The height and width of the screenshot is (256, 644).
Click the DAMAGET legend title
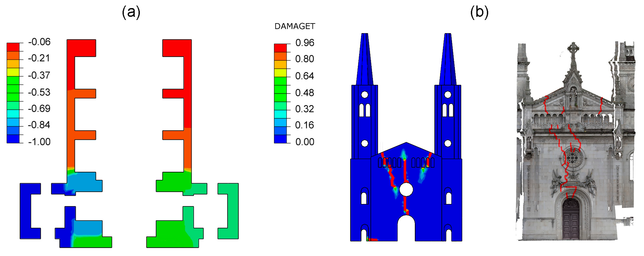tap(295, 26)
